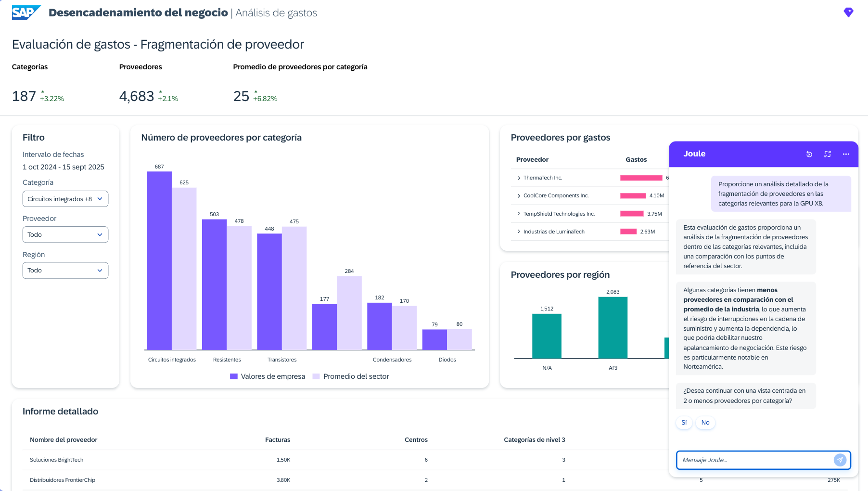Expand the Industrias de LuminaTech row
Screen dimensions: 868x491
[519, 232]
